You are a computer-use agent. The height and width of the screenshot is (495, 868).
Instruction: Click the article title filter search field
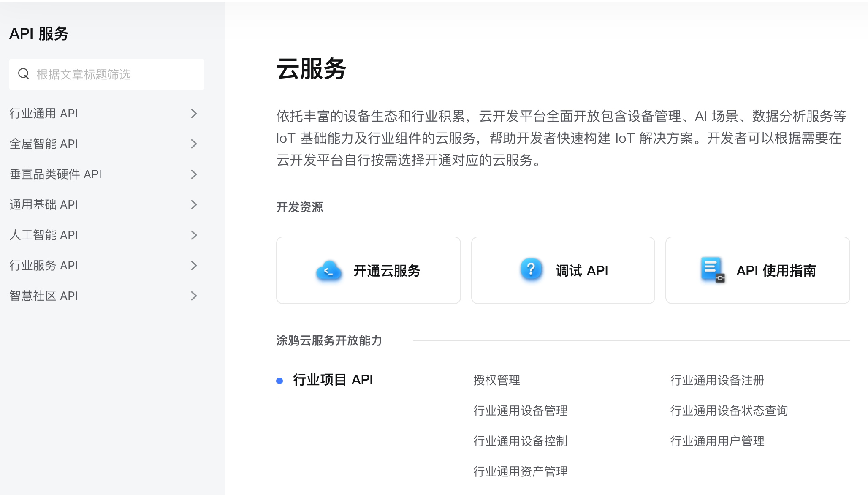coord(106,74)
